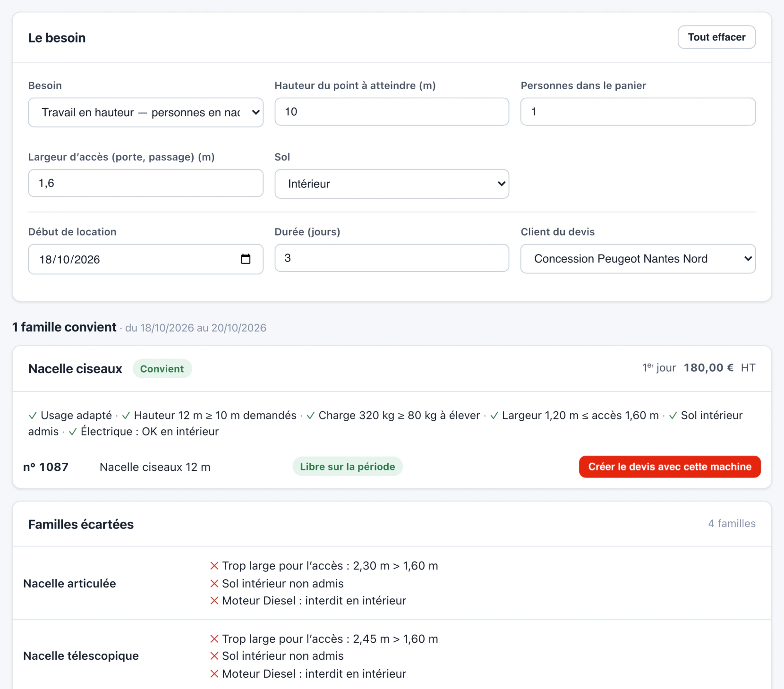Click the Nacelle articulée row name

[x=69, y=584]
